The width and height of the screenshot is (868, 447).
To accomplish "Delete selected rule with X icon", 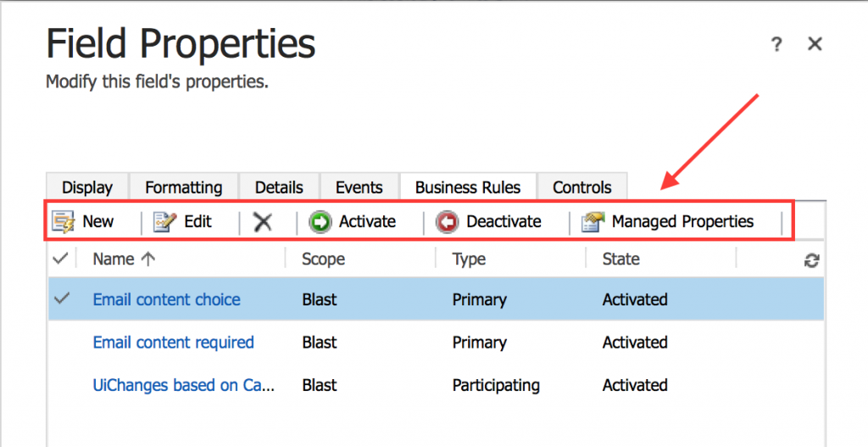I will coord(263,221).
